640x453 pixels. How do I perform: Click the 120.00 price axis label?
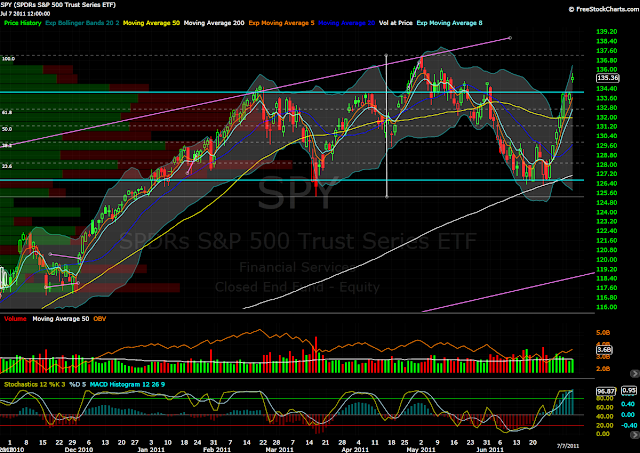coord(607,259)
